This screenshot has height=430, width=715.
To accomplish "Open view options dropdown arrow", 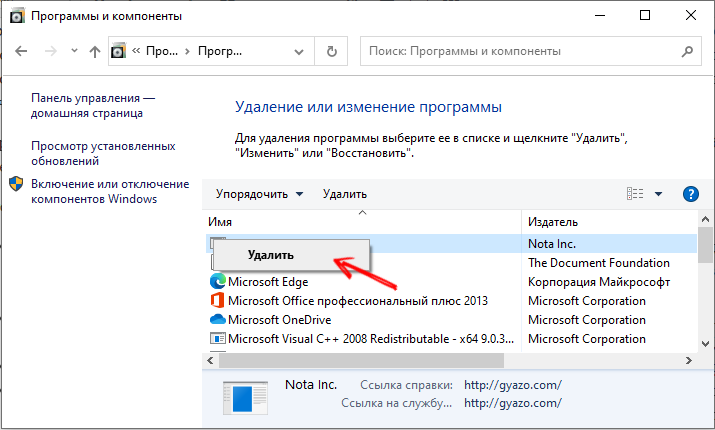I will tap(658, 194).
